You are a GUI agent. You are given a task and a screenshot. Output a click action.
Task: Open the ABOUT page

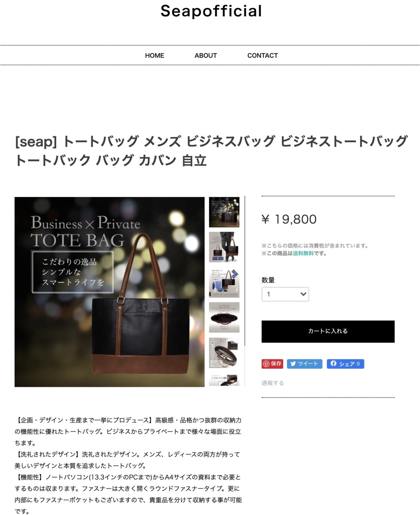[x=206, y=56]
